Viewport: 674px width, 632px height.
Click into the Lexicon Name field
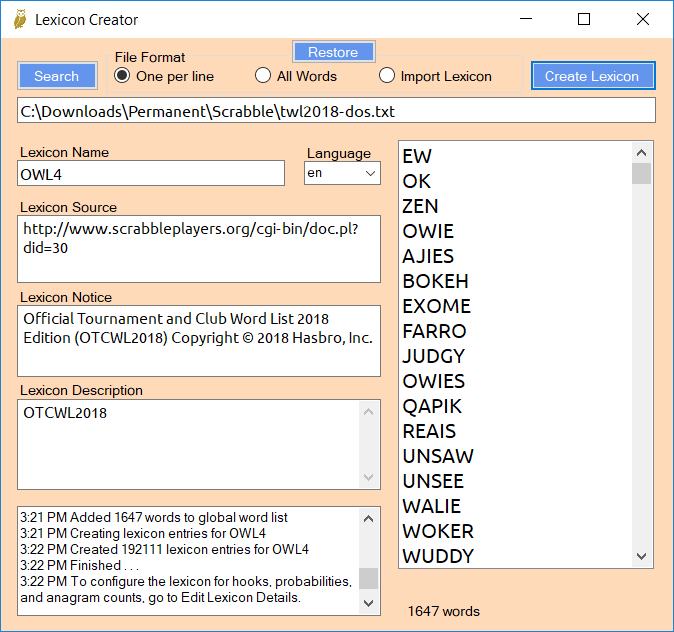click(x=151, y=174)
